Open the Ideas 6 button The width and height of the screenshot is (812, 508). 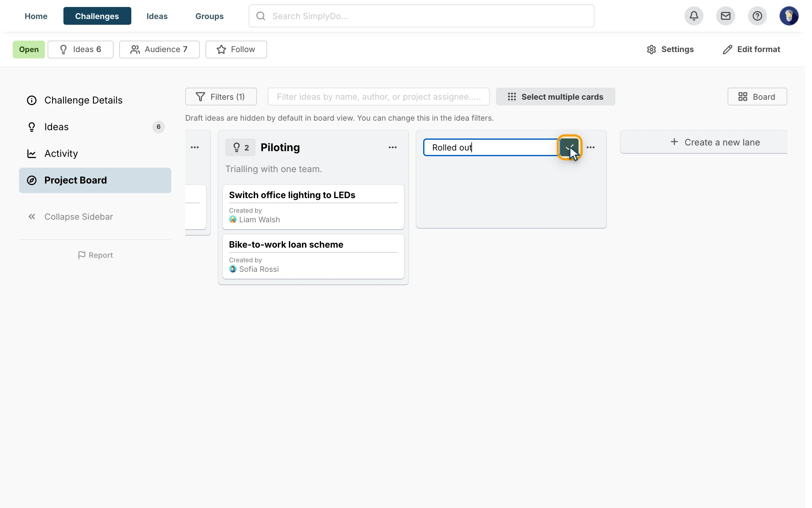(x=81, y=50)
